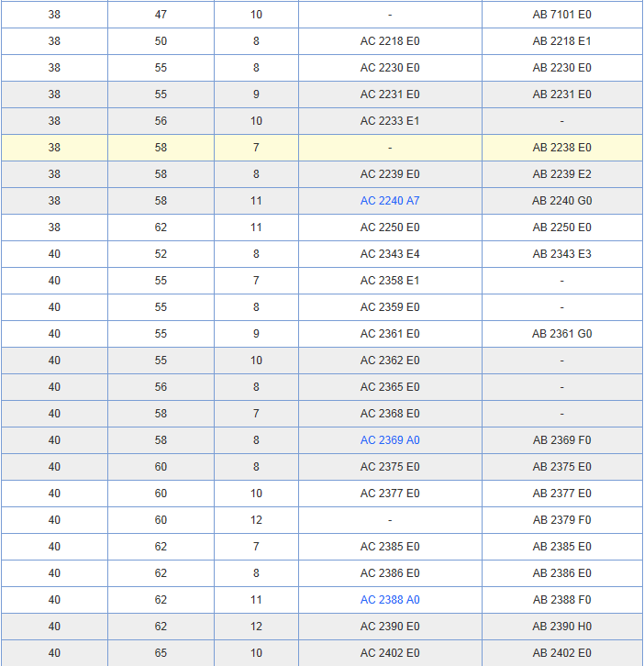Select the AC 2385 E0 part number
The width and height of the screenshot is (644, 666).
tap(390, 547)
